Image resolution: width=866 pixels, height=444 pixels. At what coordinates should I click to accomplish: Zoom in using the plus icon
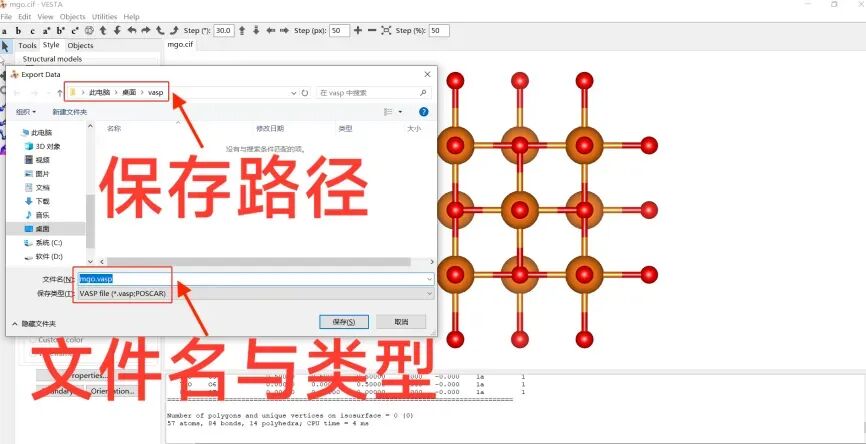[358, 31]
